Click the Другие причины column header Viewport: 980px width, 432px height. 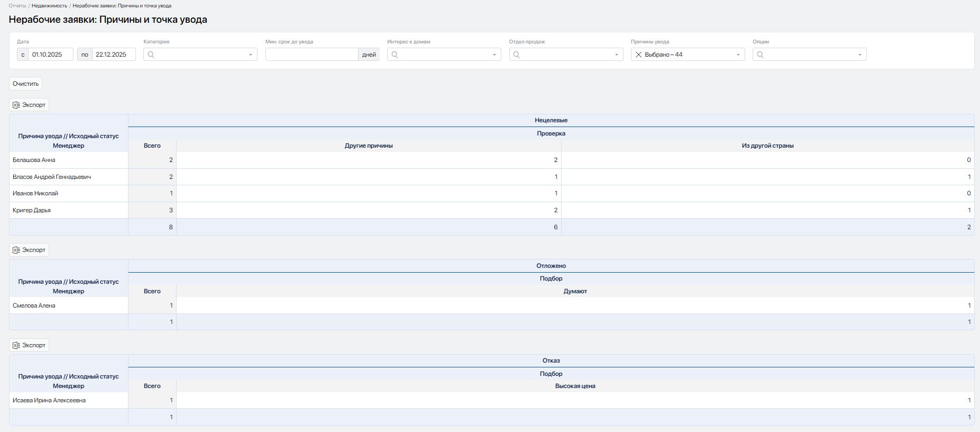coord(369,146)
